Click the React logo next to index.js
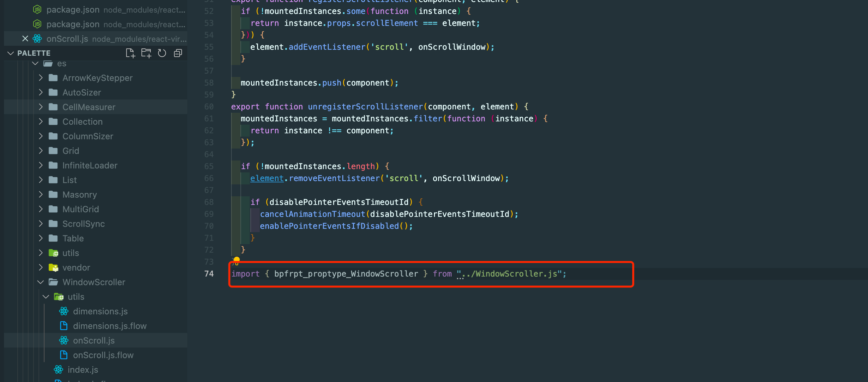The height and width of the screenshot is (382, 868). coord(59,369)
